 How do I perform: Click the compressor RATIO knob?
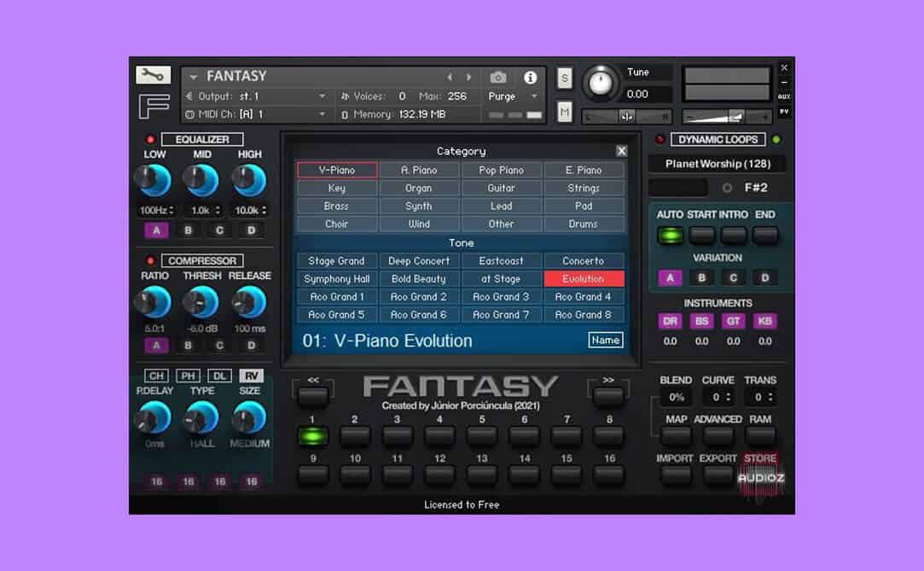point(154,301)
